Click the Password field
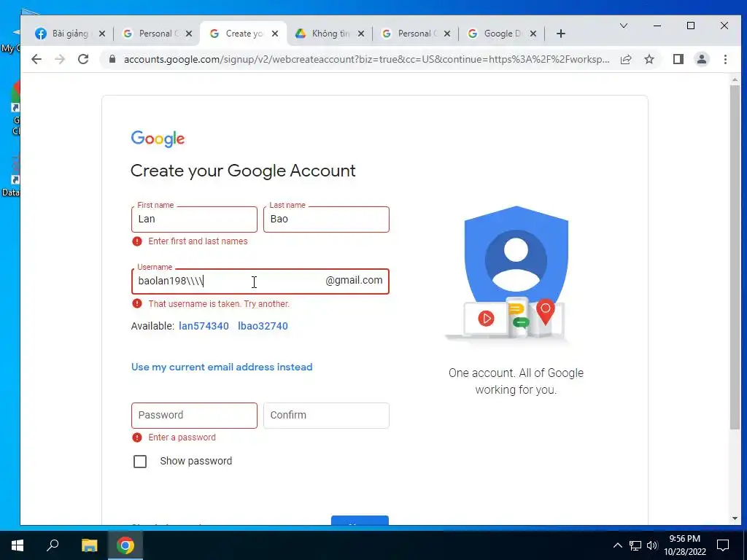The image size is (747, 560). point(194,415)
